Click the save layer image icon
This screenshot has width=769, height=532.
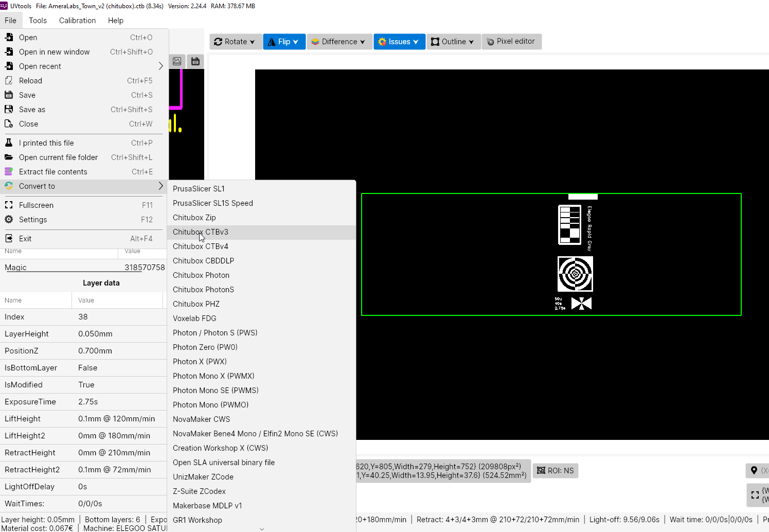(x=195, y=61)
